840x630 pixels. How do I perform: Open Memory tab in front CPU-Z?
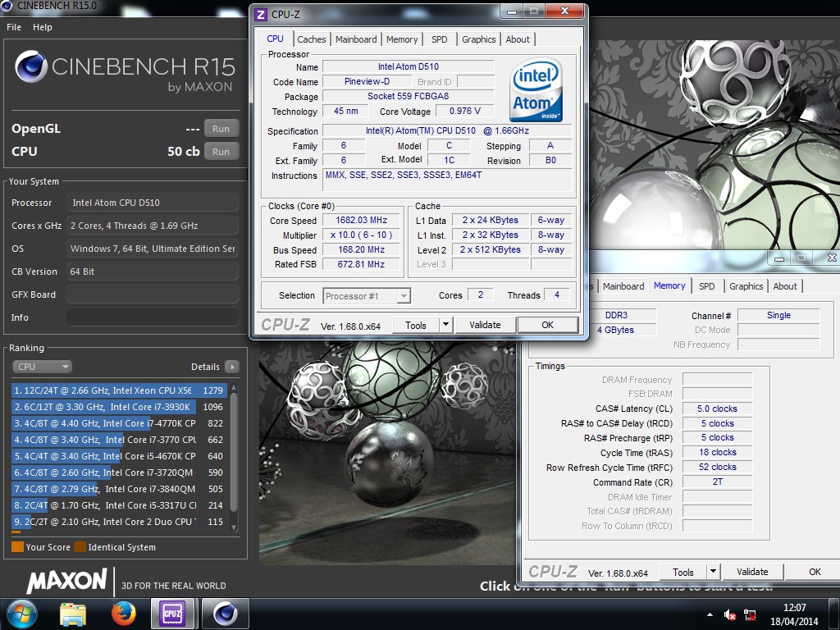(402, 39)
